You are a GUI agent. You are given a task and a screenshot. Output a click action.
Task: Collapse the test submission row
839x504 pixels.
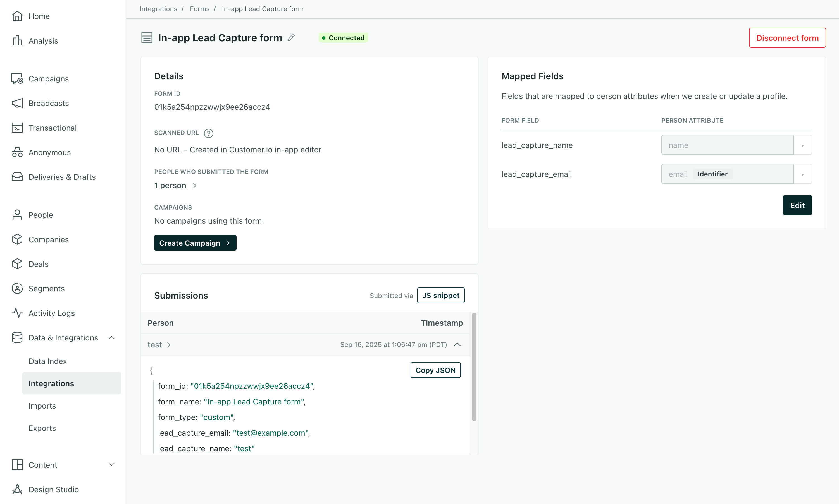click(x=457, y=344)
